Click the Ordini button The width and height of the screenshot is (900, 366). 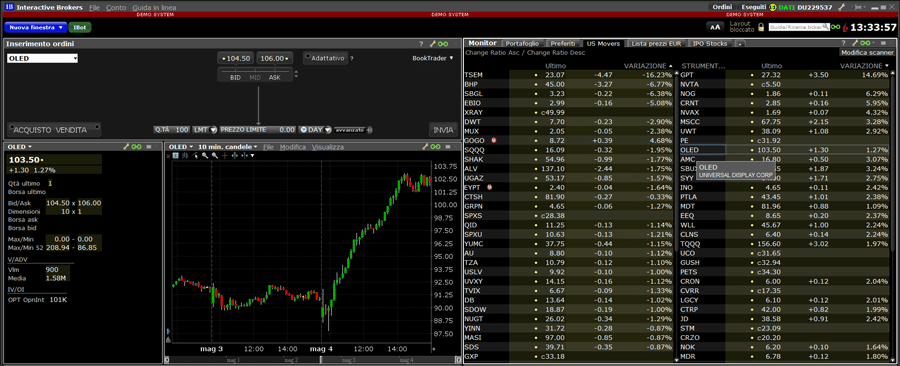[x=722, y=7]
